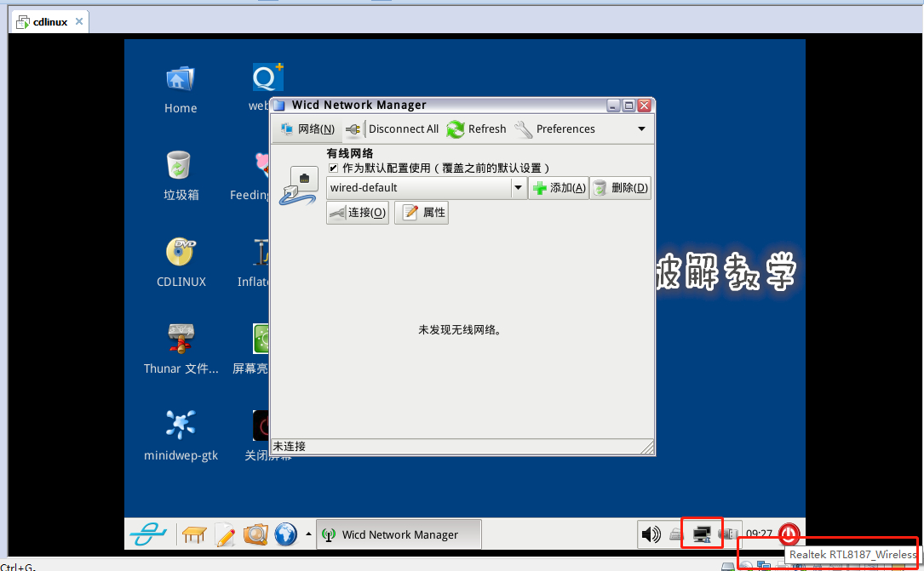
Task: Launch Thunar file manager icon
Action: (181, 349)
